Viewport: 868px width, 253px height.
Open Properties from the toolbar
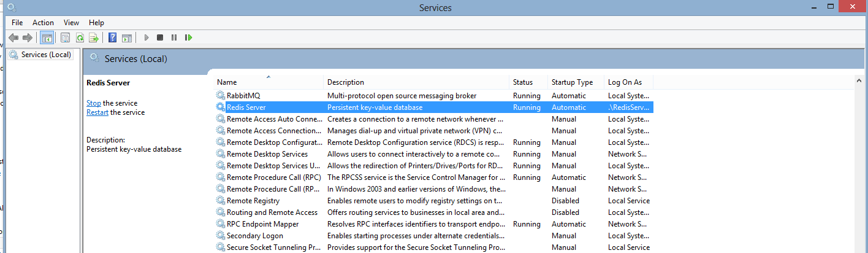point(65,38)
